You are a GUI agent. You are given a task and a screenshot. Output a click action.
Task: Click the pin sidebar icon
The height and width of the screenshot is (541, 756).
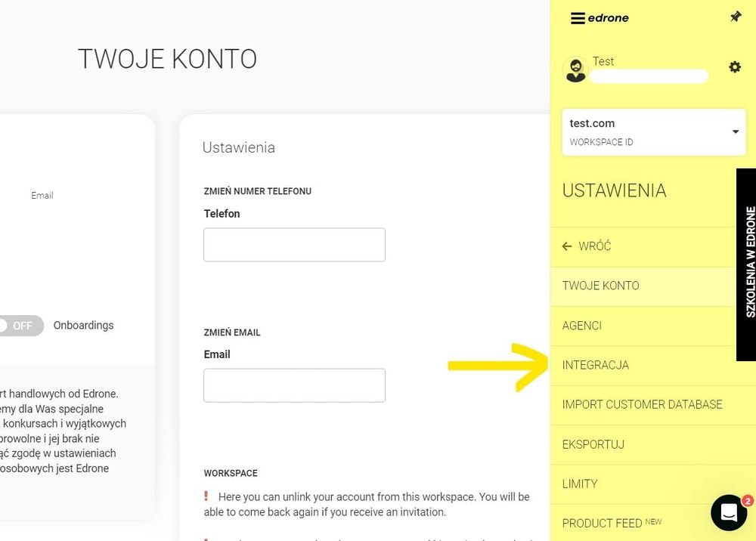coord(735,17)
